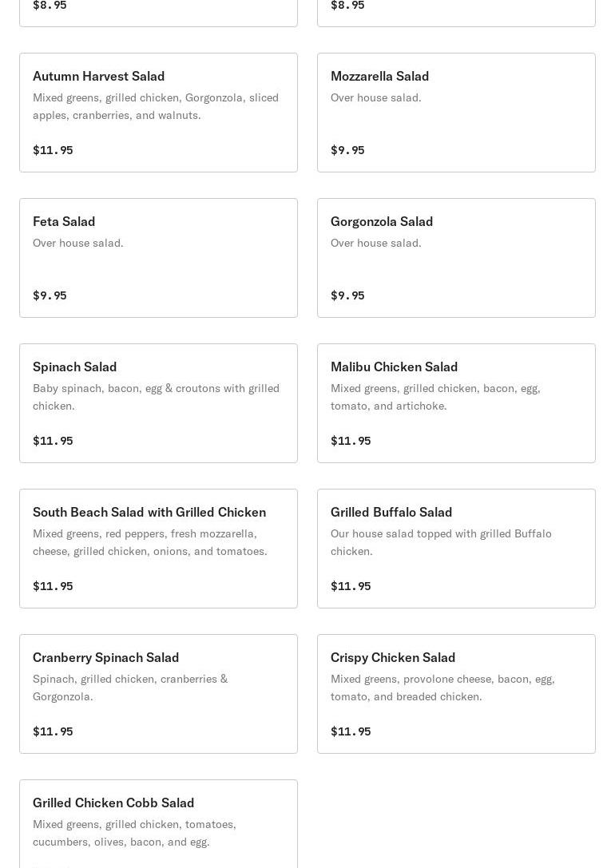Select Spinach Salad
The height and width of the screenshot is (868, 615).
158,403
